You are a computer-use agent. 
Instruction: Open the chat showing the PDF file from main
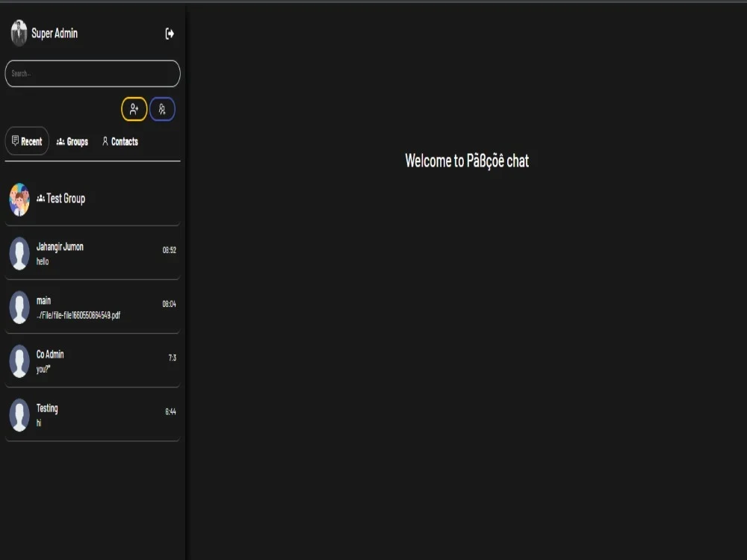click(x=93, y=307)
